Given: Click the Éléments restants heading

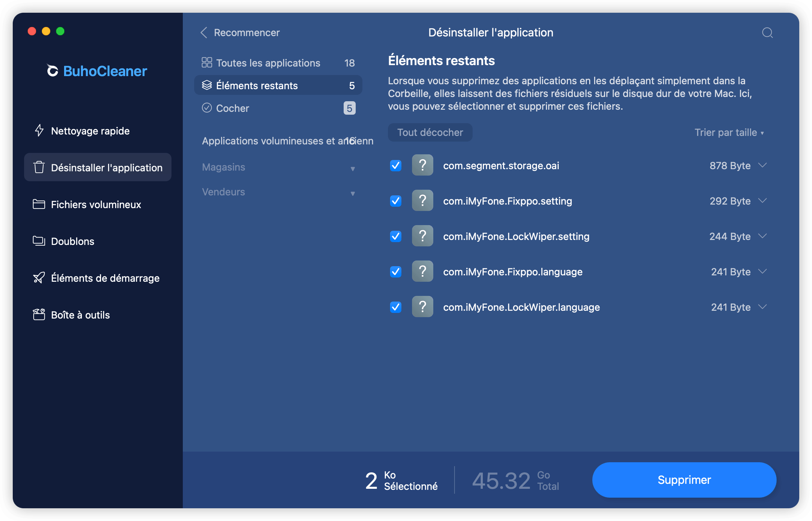Looking at the screenshot, I should tap(441, 61).
